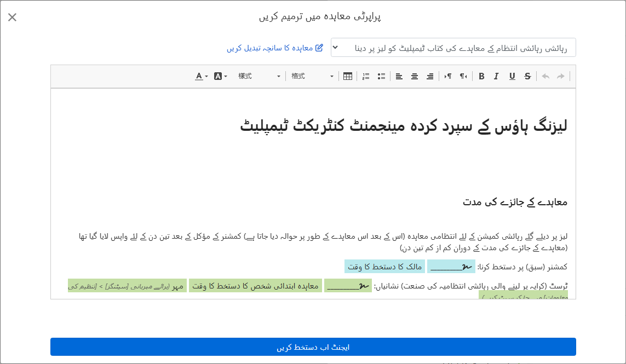Click the review period paragraph text
This screenshot has width=626, height=364.
coord(323,242)
